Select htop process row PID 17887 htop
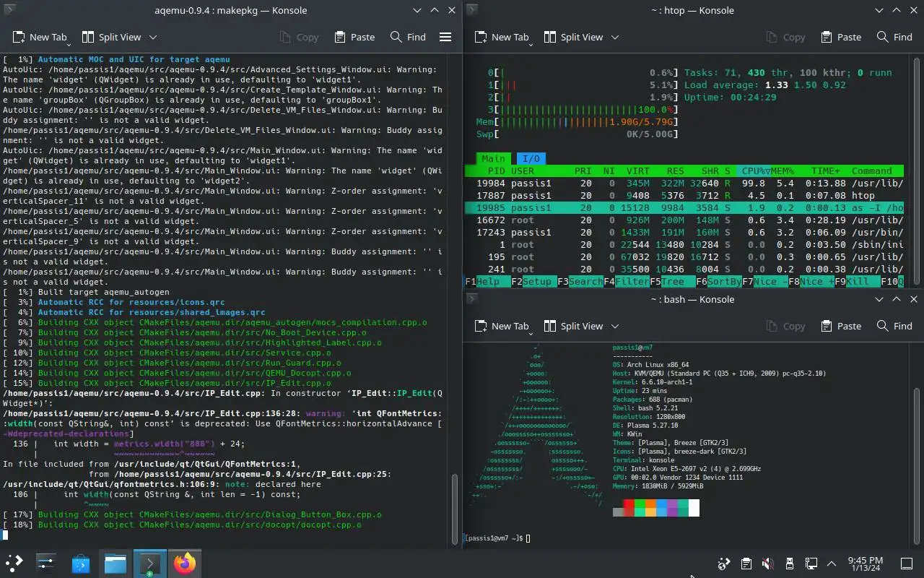 (684, 196)
